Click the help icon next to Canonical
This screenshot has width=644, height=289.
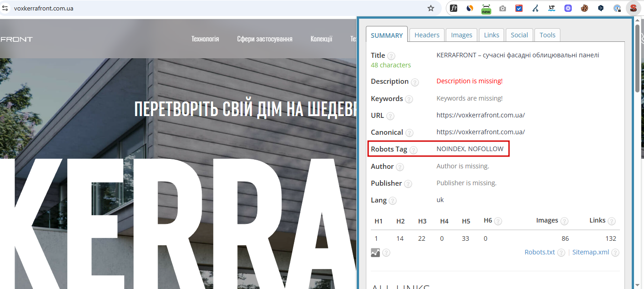pos(409,133)
